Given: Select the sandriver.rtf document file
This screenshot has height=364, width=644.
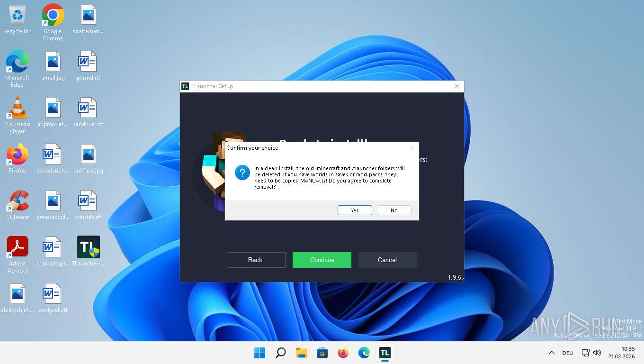Looking at the screenshot, I should coord(89,112).
